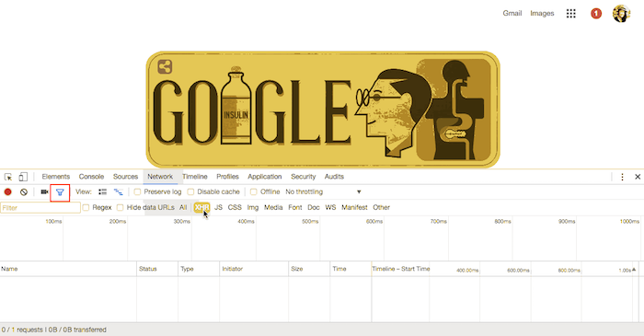Check the Offline checkbox
The width and height of the screenshot is (644, 336).
[x=254, y=191]
